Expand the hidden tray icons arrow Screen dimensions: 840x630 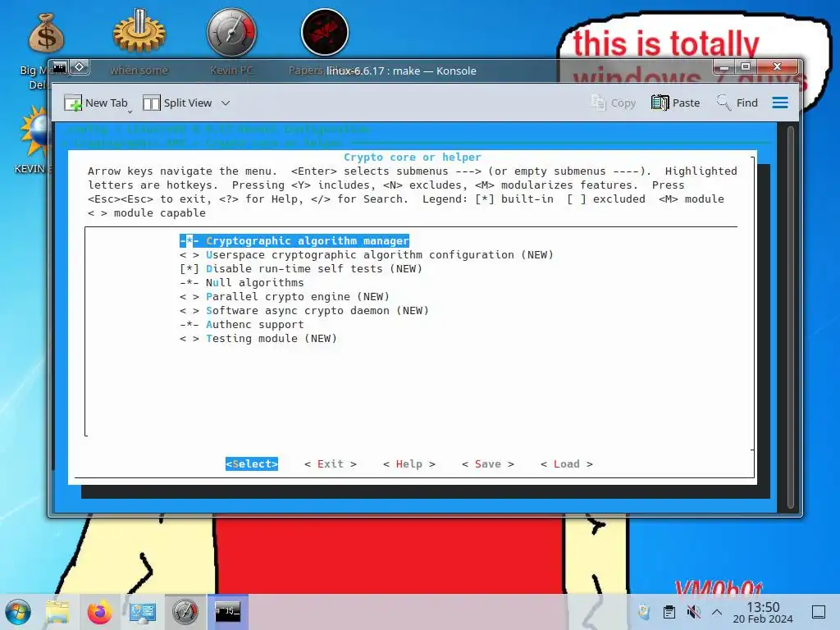[x=717, y=612]
